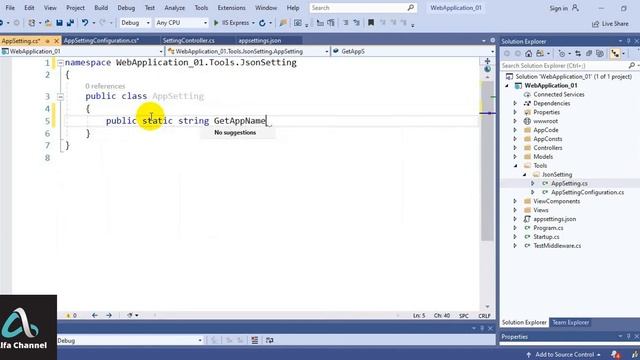Click the Clear All icon in the Output toolbar
This screenshot has height=360, width=640.
pyautogui.click(x=255, y=340)
